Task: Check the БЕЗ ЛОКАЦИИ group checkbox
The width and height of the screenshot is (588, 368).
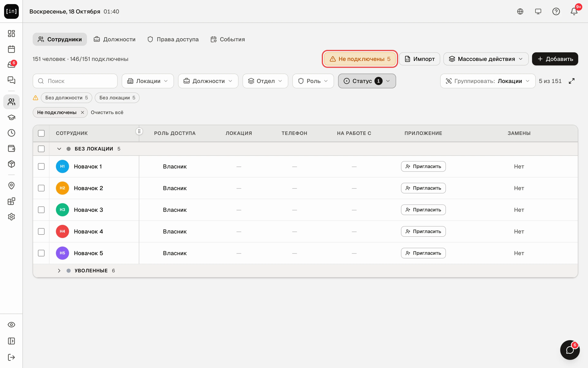Action: [x=41, y=149]
